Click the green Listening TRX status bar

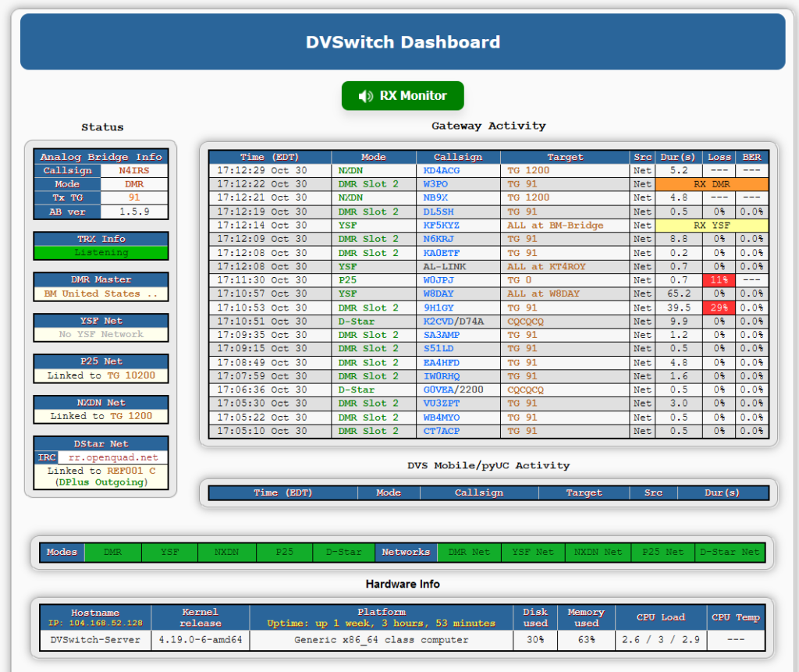pos(101,252)
